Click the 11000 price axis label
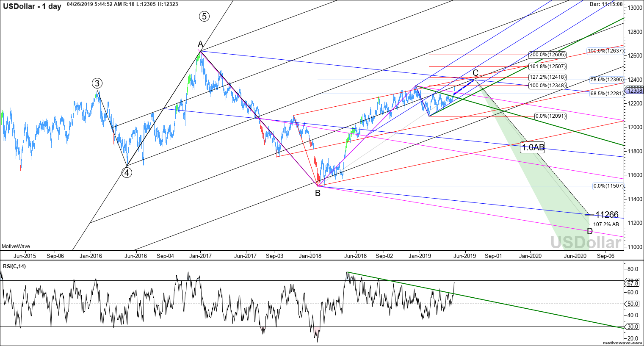Image resolution: width=644 pixels, height=346 pixels. [635, 247]
